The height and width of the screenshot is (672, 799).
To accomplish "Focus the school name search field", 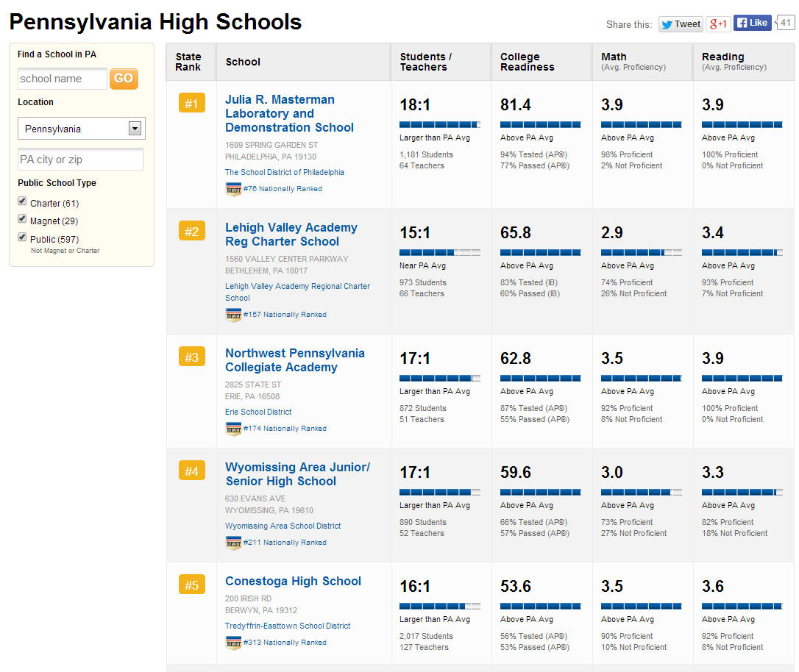I will pos(62,79).
